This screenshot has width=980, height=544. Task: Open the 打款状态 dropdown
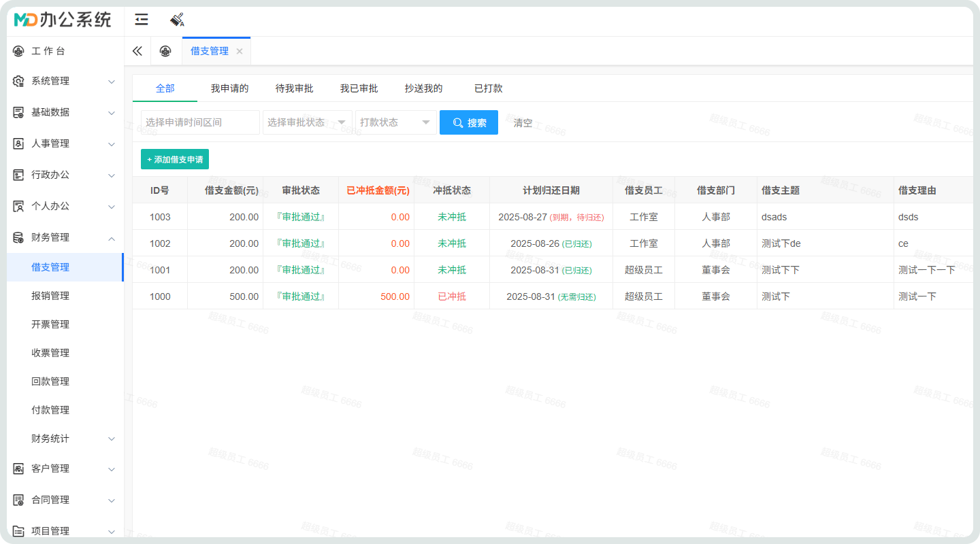[x=395, y=122]
